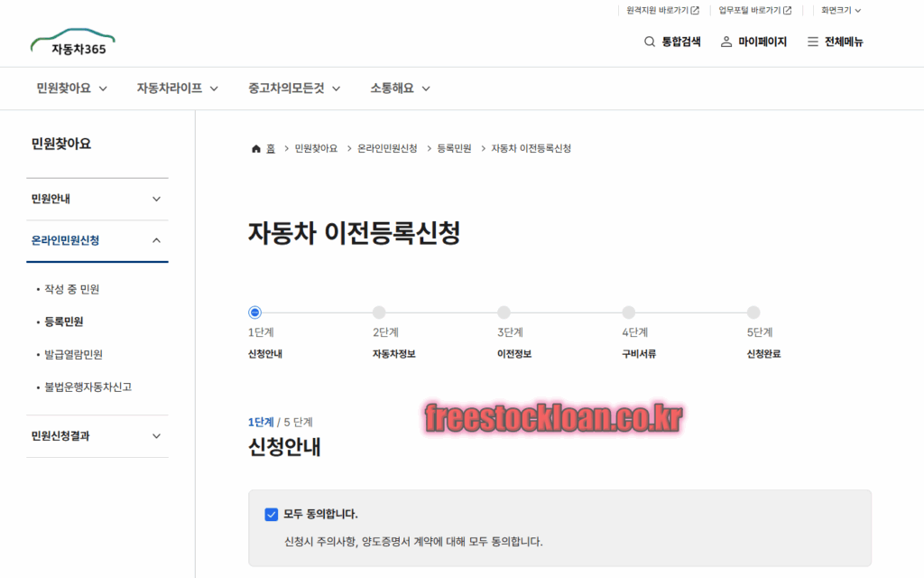Select 불법운행자동차신고 sidebar link
Viewport: 924px width, 578px height.
(88, 387)
